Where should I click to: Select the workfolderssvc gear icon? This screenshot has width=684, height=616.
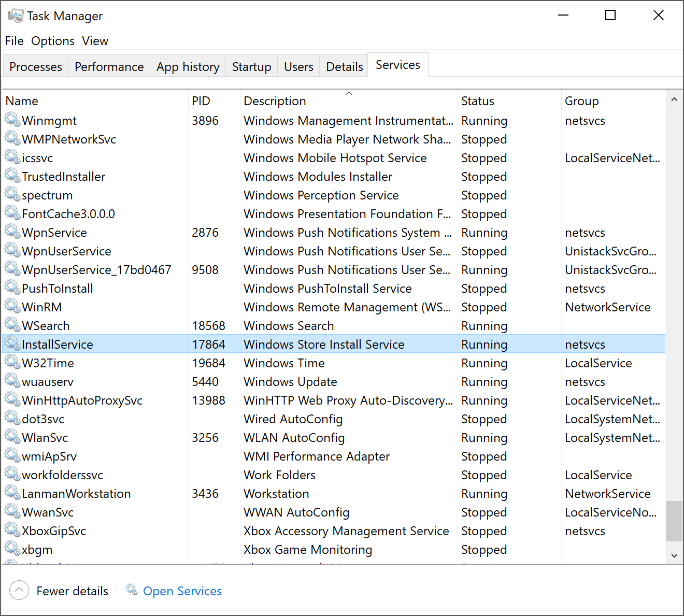click(x=12, y=474)
